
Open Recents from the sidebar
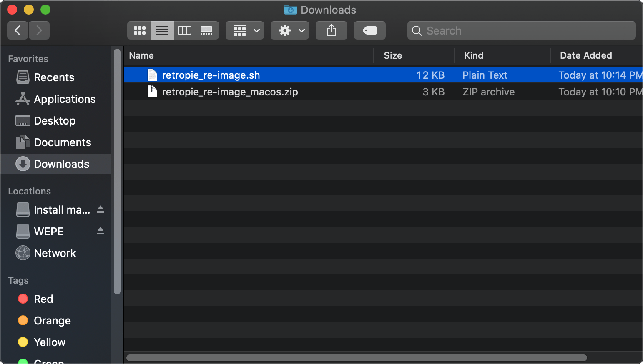click(x=53, y=77)
